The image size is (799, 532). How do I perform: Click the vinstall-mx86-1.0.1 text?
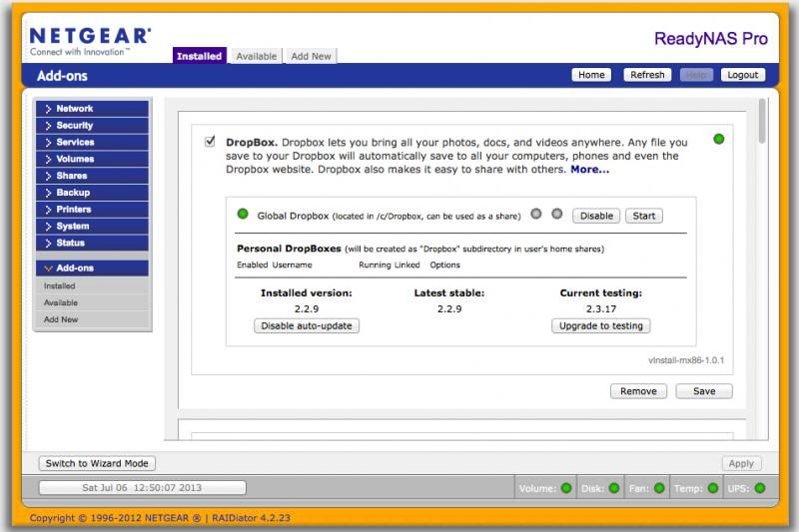click(686, 360)
